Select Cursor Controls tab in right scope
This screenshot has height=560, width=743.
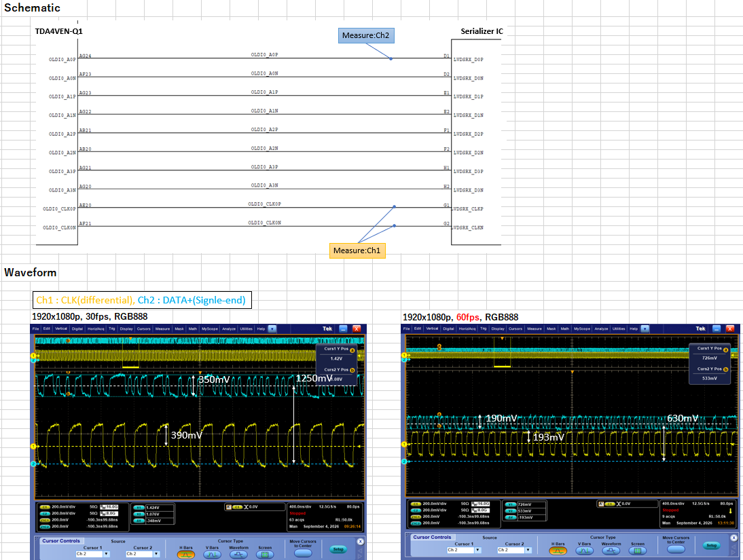(432, 537)
